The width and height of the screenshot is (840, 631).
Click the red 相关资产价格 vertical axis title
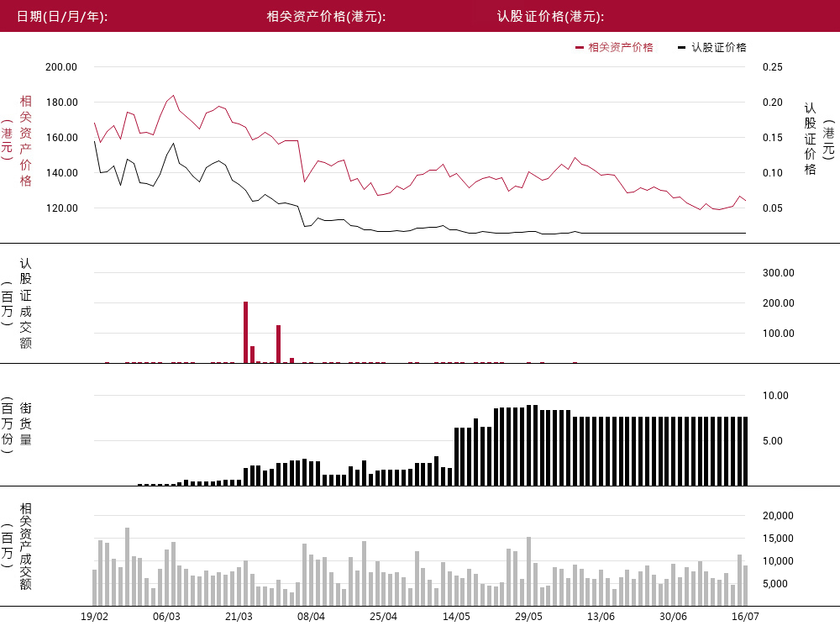(25, 141)
